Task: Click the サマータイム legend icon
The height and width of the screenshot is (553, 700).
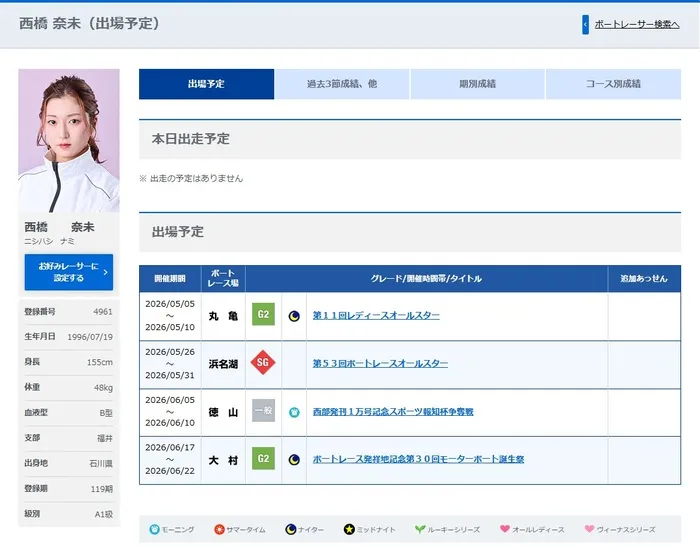Action: (x=219, y=529)
